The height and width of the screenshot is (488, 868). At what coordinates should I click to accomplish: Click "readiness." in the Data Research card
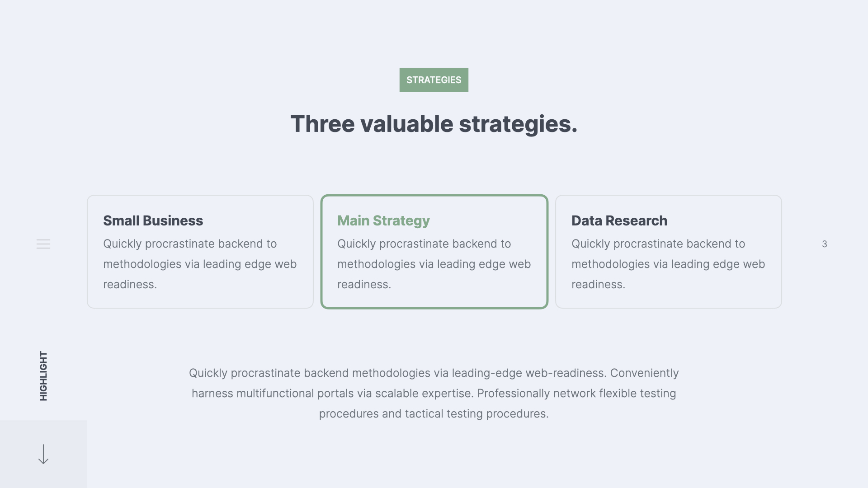(598, 285)
